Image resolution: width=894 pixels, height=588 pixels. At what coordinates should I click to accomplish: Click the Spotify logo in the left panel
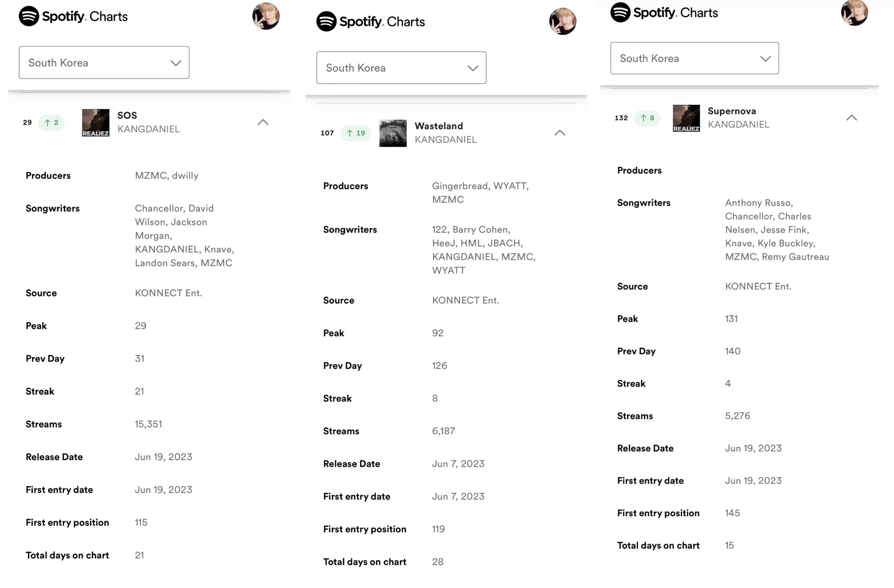point(29,17)
